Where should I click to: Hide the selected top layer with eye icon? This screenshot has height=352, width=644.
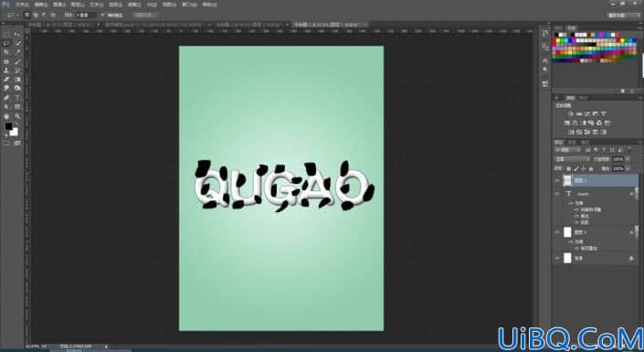tap(557, 180)
